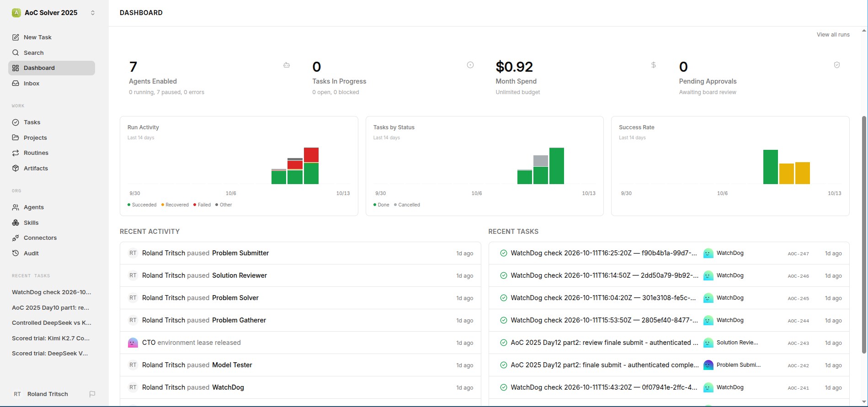Click the Projects folder icon
The width and height of the screenshot is (868, 407).
pos(16,138)
